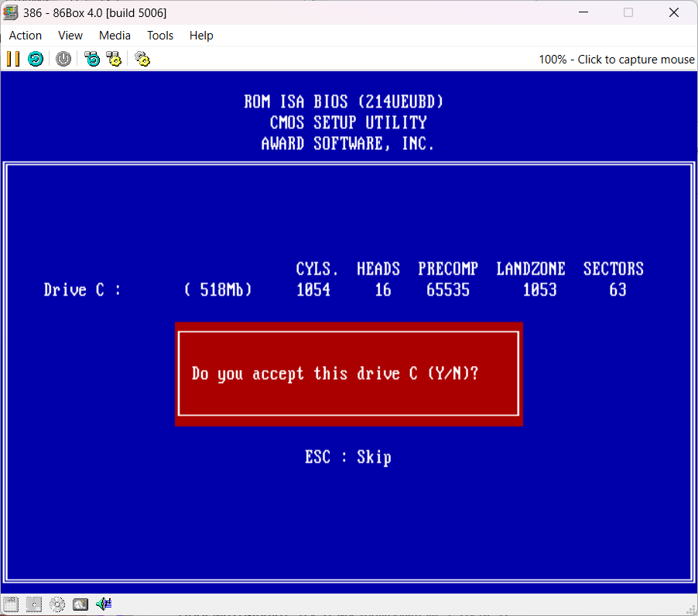Open machine settings via the gear icon
This screenshot has height=616, width=698.
(x=142, y=59)
